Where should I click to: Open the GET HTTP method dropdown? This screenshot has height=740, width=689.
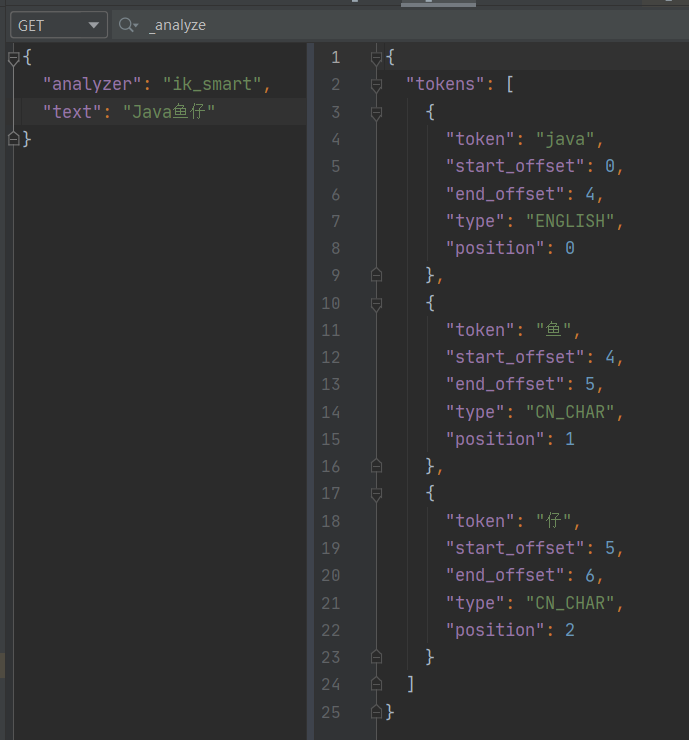click(59, 25)
